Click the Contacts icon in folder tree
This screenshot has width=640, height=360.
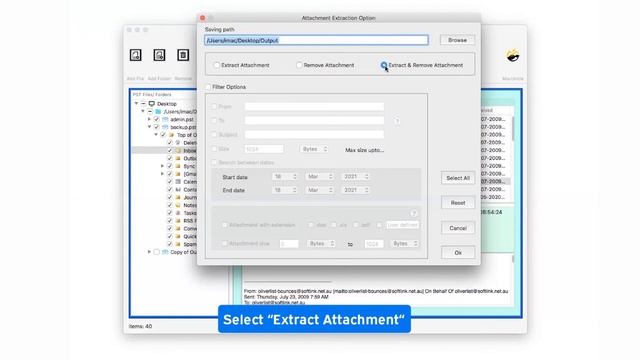pyautogui.click(x=178, y=189)
